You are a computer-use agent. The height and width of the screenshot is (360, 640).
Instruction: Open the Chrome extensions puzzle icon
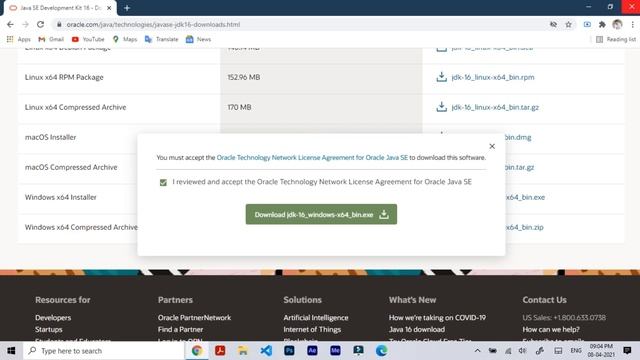pos(602,24)
